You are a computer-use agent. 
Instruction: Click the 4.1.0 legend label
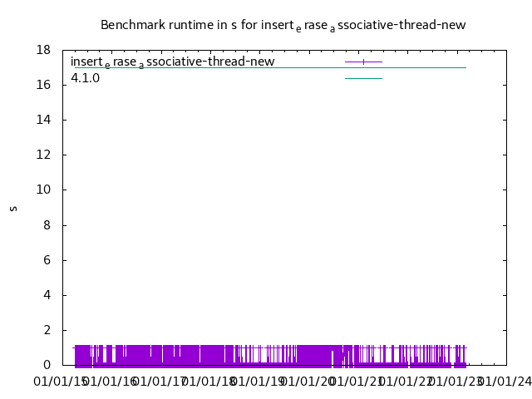85,78
